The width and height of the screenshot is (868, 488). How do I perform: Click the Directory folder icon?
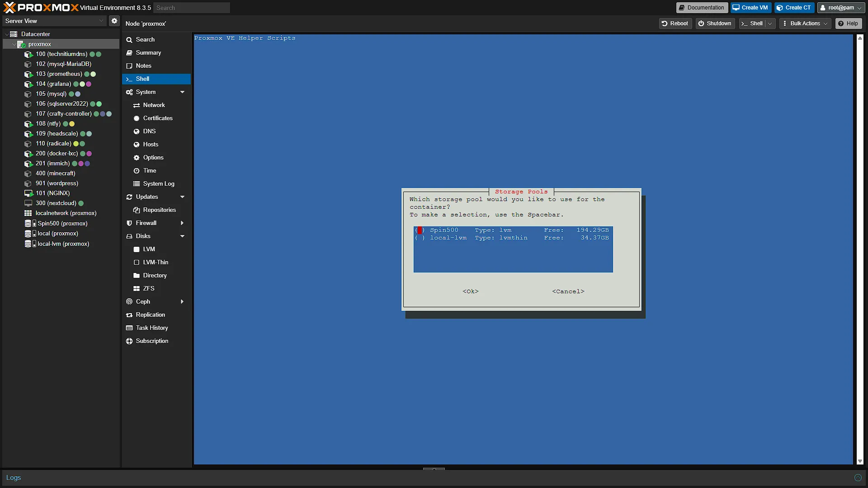click(x=137, y=276)
